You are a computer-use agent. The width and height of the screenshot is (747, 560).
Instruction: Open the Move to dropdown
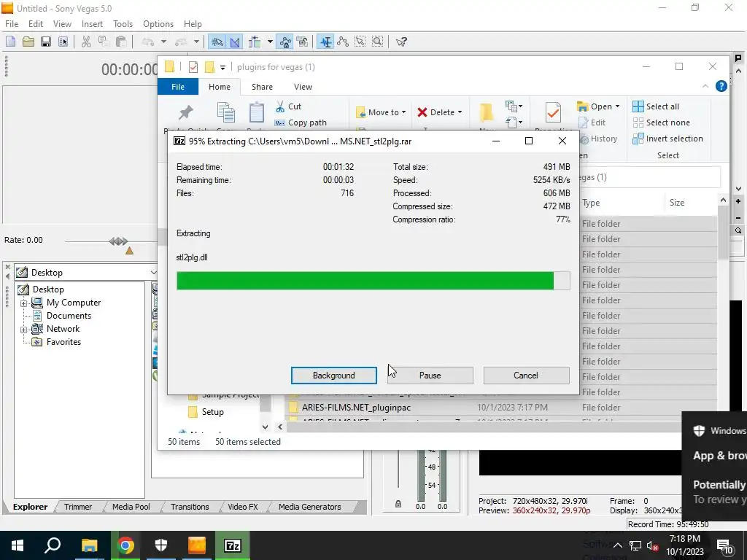[381, 112]
